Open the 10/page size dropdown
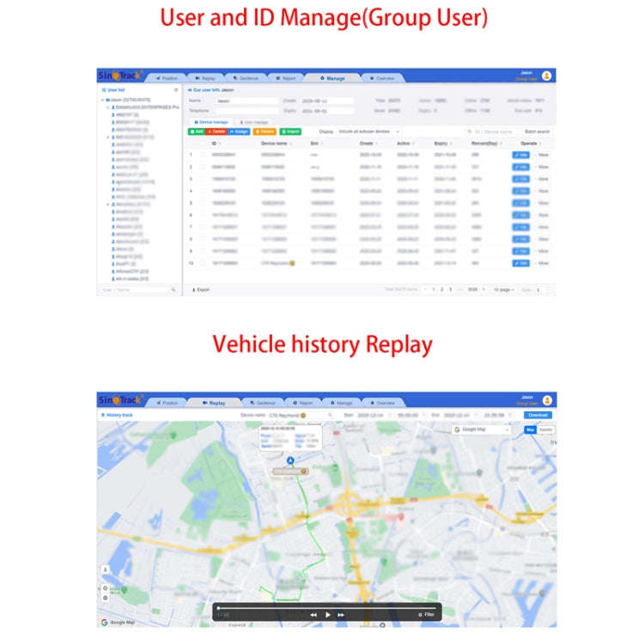Image resolution: width=644 pixels, height=644 pixels. click(x=504, y=289)
